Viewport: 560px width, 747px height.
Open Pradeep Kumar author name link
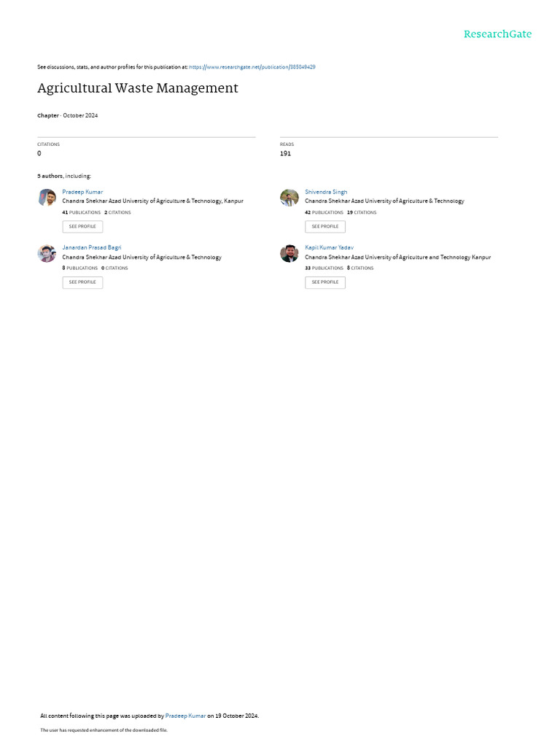click(x=82, y=192)
